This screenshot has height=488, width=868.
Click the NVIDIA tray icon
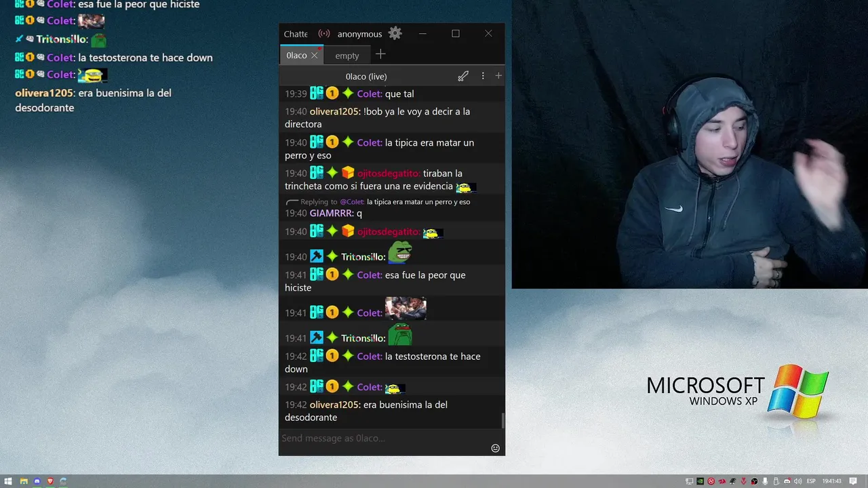click(x=701, y=481)
